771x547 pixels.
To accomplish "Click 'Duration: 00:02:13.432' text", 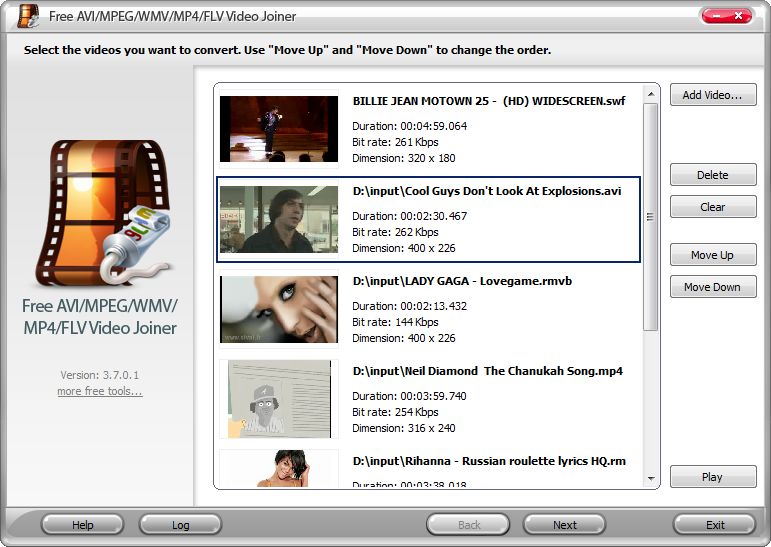I will click(x=410, y=306).
